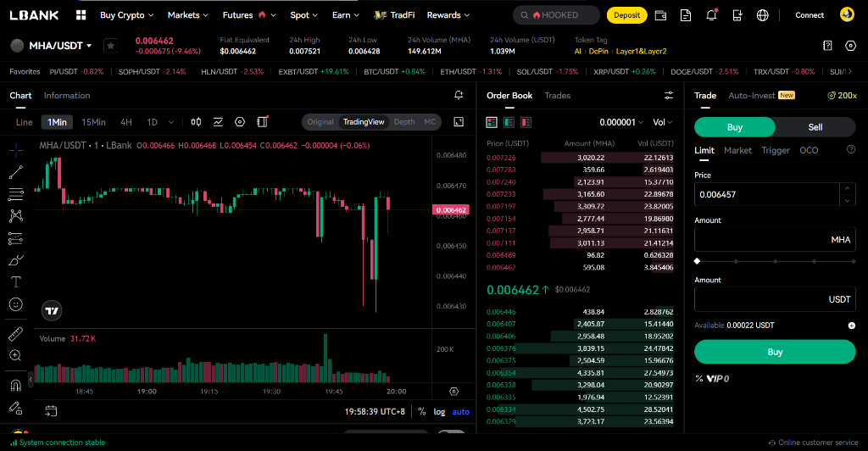The width and height of the screenshot is (868, 451).
Task: Select the crosshair cursor tool
Action: pos(16,149)
